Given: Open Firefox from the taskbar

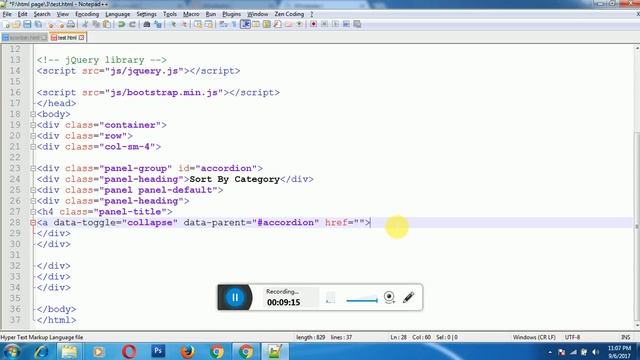Looking at the screenshot, I should pos(187,351).
